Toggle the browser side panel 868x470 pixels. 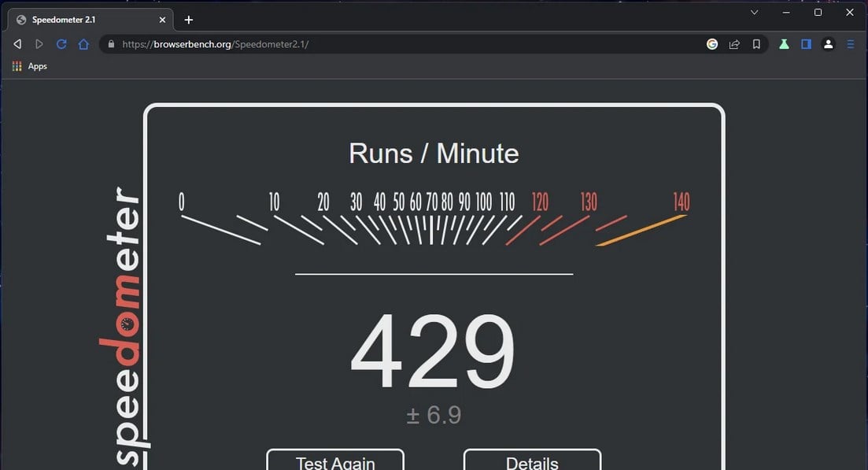806,44
